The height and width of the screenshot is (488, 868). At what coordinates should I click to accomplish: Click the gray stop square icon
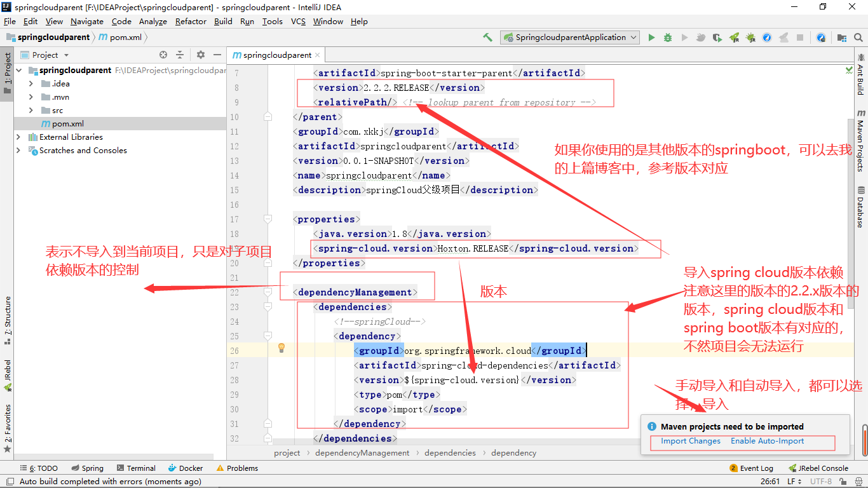pos(800,37)
